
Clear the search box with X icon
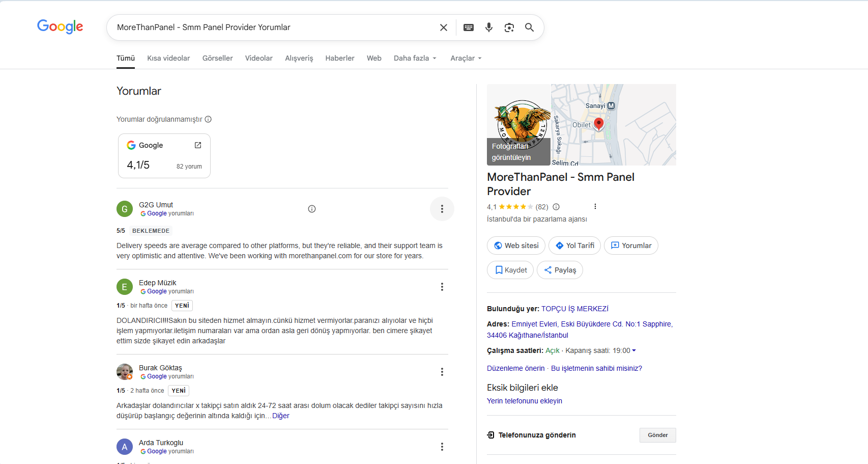tap(444, 28)
